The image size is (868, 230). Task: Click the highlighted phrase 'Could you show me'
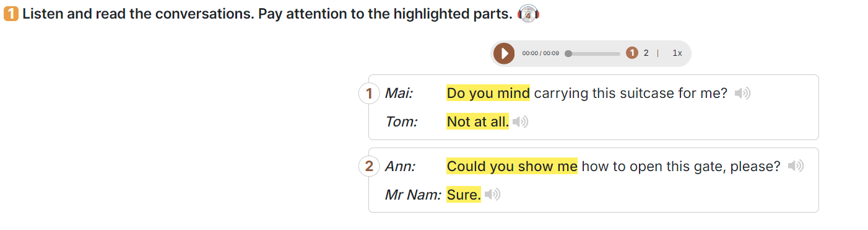click(512, 166)
